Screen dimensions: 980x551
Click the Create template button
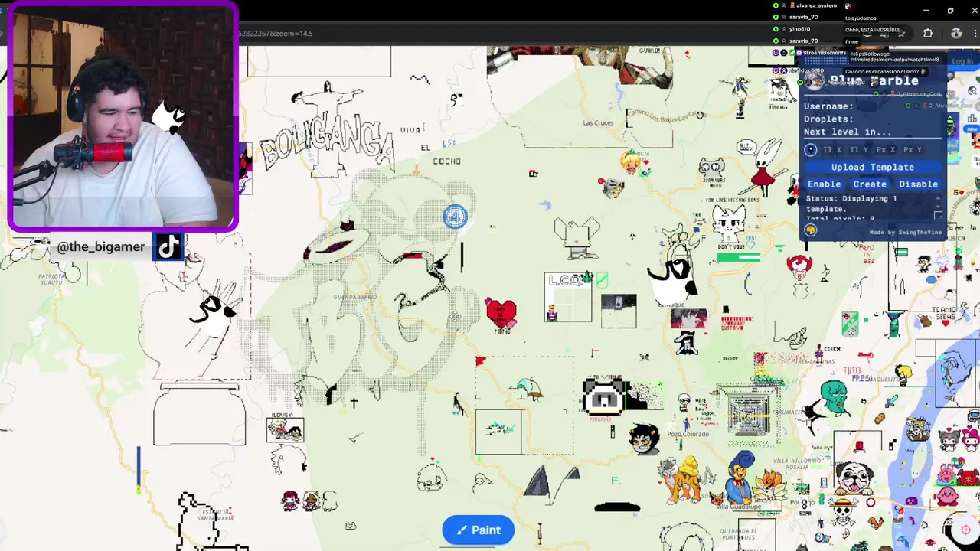pyautogui.click(x=870, y=184)
